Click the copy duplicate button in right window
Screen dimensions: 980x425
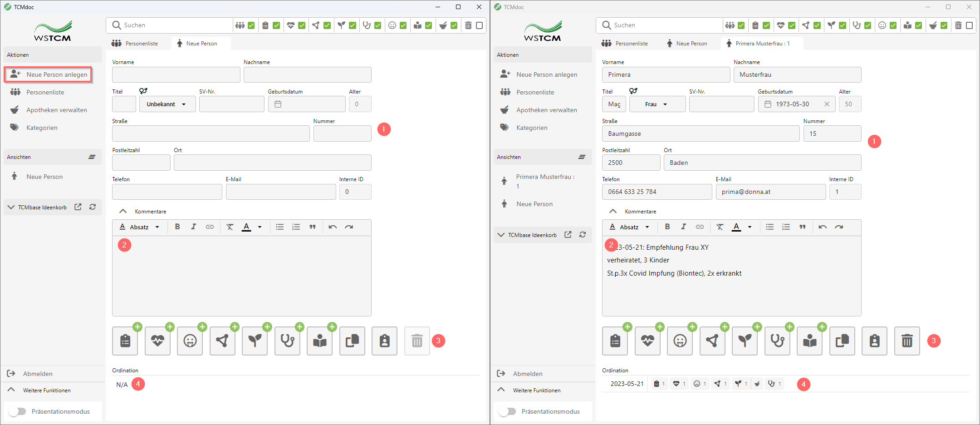tap(842, 341)
